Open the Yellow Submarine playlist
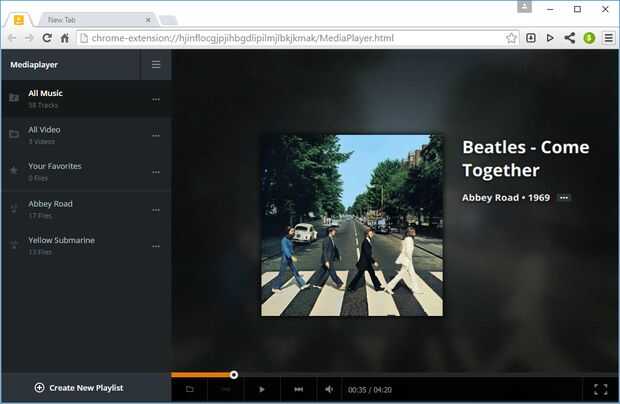Viewport: 620px width, 404px height. [x=86, y=245]
